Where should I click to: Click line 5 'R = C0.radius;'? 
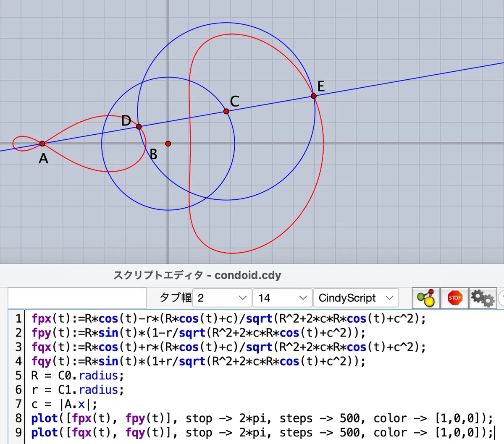click(x=78, y=376)
